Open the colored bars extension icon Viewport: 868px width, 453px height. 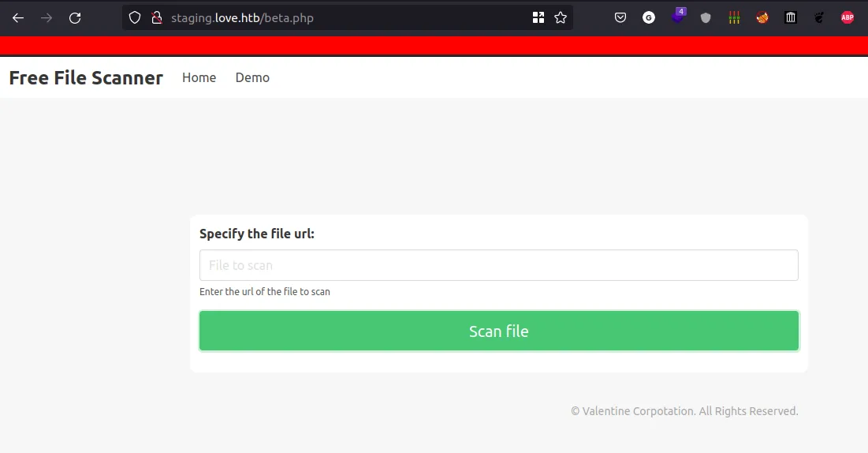pyautogui.click(x=734, y=17)
